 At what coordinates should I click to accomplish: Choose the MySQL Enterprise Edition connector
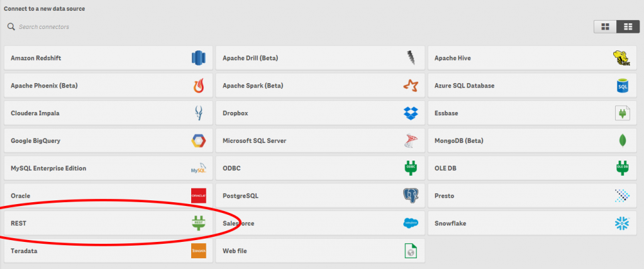108,168
